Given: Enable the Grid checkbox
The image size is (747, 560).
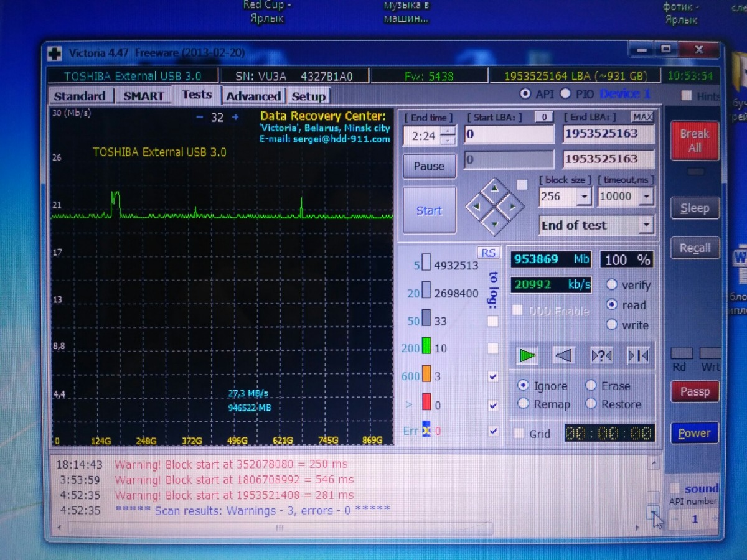Looking at the screenshot, I should point(519,434).
